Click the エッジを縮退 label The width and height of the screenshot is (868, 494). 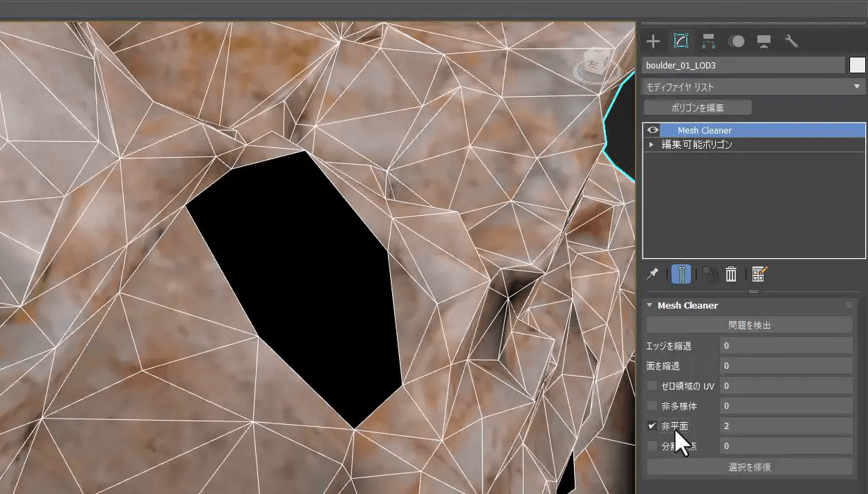(668, 346)
